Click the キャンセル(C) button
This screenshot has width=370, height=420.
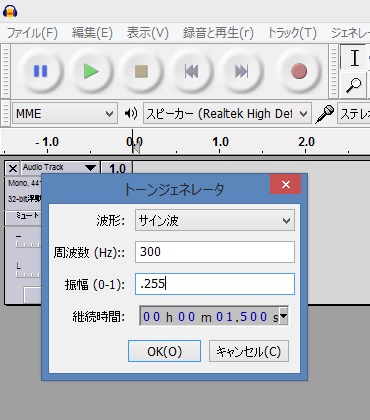[x=249, y=351]
